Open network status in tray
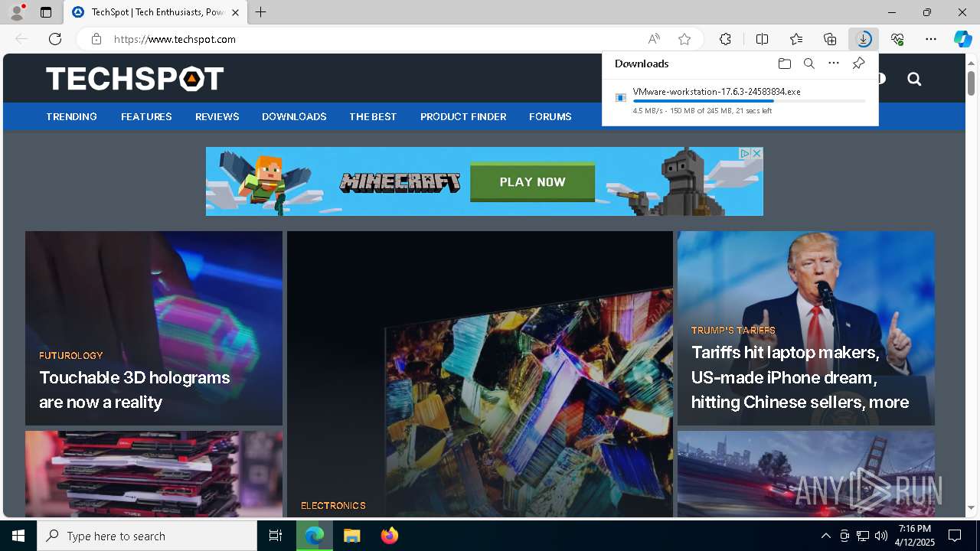Viewport: 980px width, 551px height. tap(862, 536)
